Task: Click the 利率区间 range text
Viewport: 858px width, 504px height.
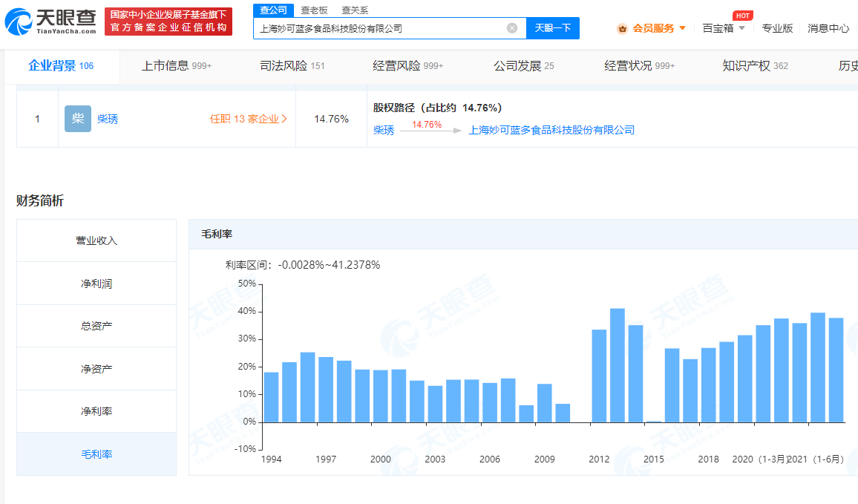Action: (x=303, y=265)
